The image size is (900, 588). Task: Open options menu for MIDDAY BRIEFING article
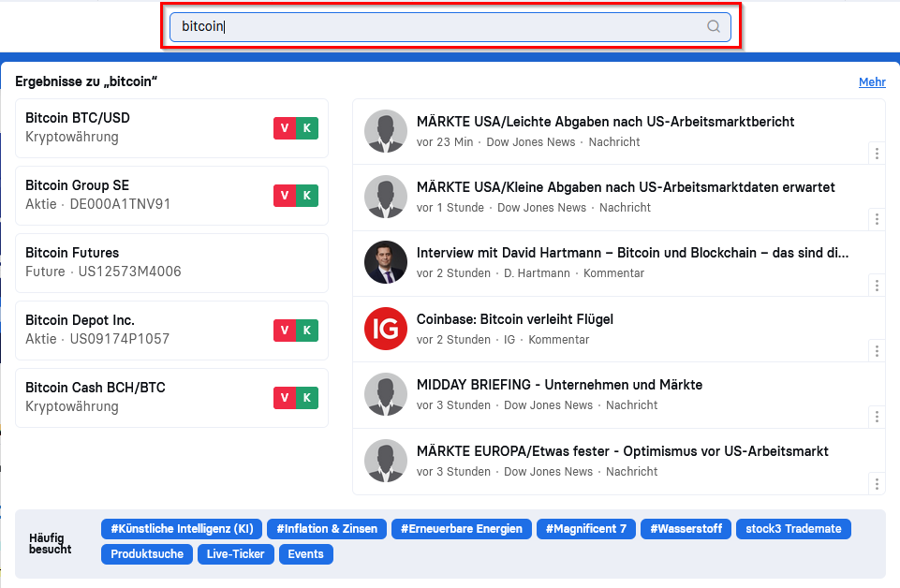coord(877,417)
